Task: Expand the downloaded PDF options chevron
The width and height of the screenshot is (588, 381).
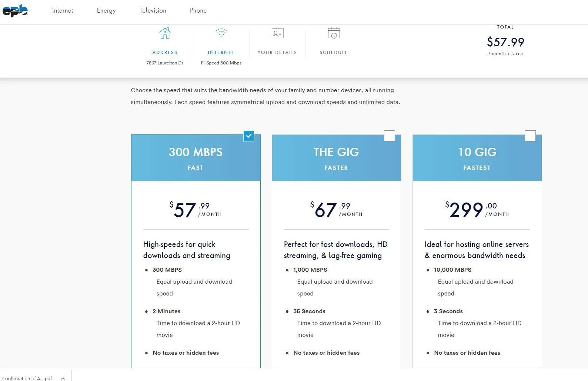Action: click(x=63, y=378)
